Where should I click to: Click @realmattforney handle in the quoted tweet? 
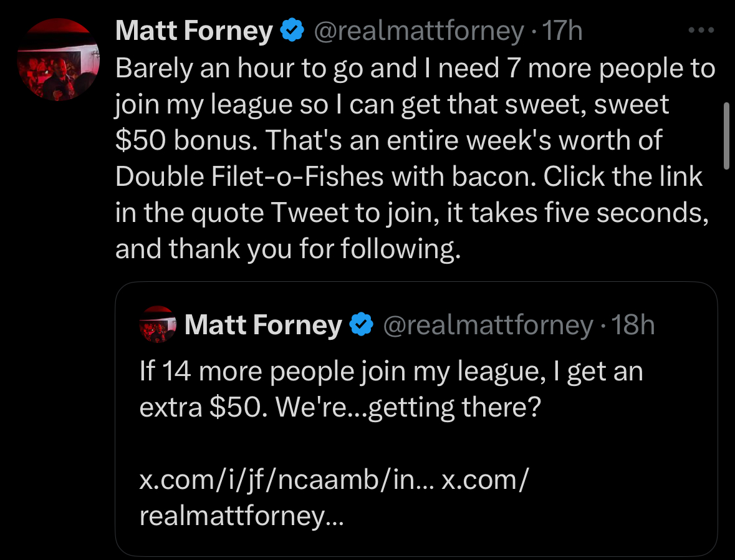(488, 324)
